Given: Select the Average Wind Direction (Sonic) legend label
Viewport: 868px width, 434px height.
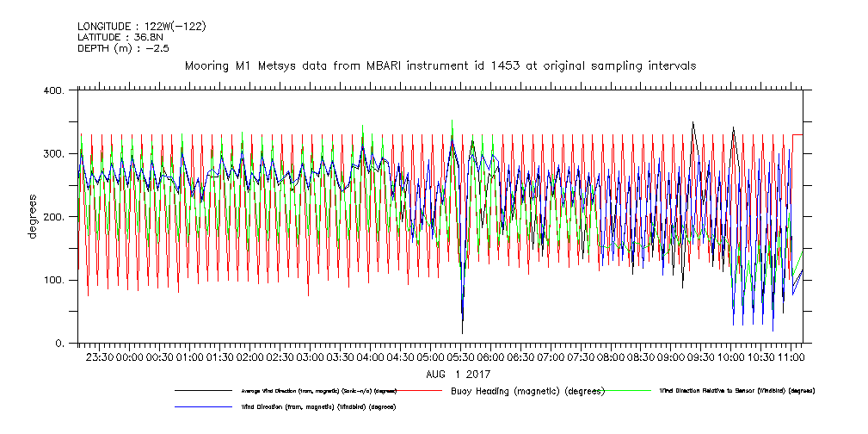Looking at the screenshot, I should click(x=319, y=391).
